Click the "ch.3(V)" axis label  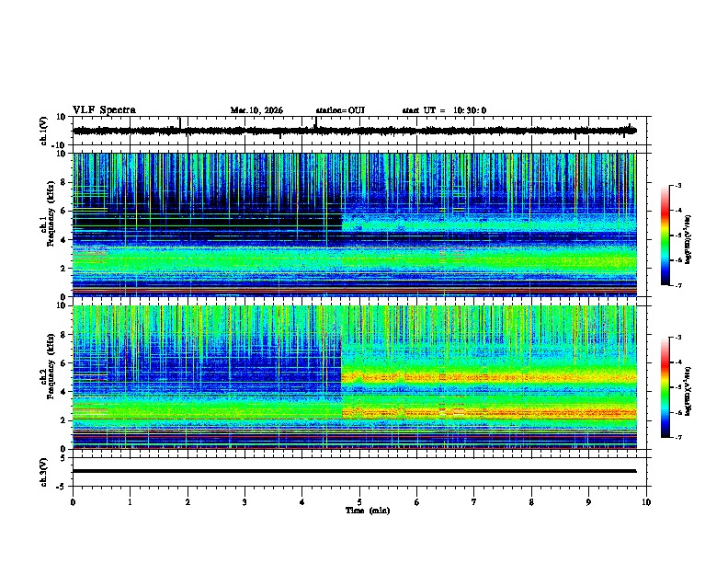click(44, 472)
